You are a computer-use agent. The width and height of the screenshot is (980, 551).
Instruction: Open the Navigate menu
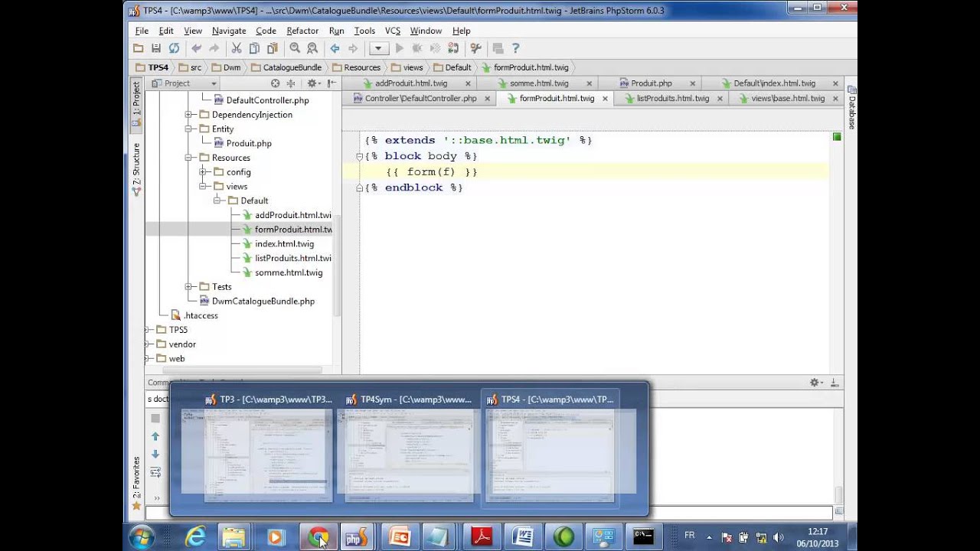229,31
